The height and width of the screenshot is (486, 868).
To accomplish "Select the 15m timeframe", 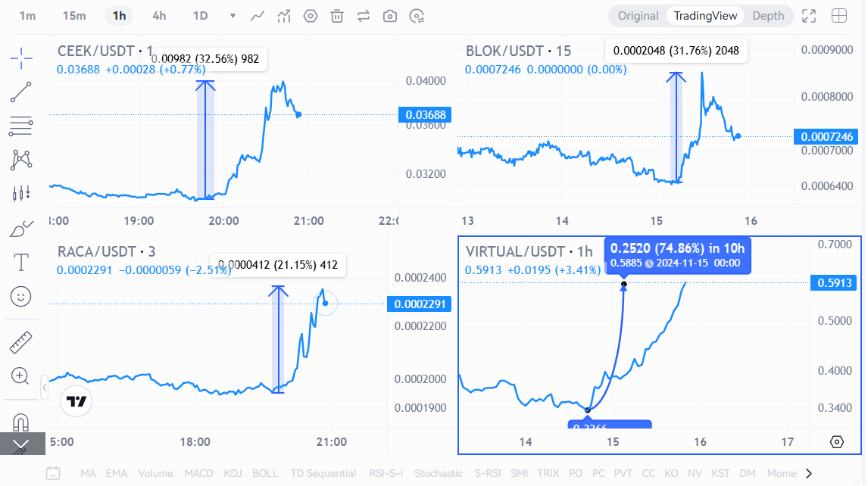I will coord(74,16).
